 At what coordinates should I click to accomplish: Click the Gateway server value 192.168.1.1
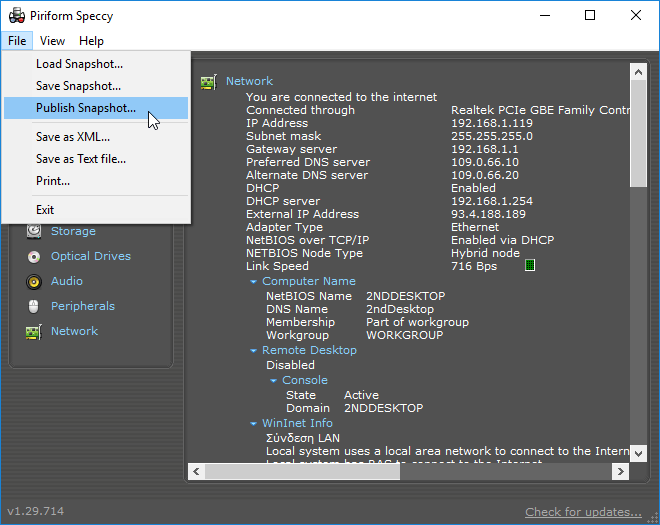485,149
